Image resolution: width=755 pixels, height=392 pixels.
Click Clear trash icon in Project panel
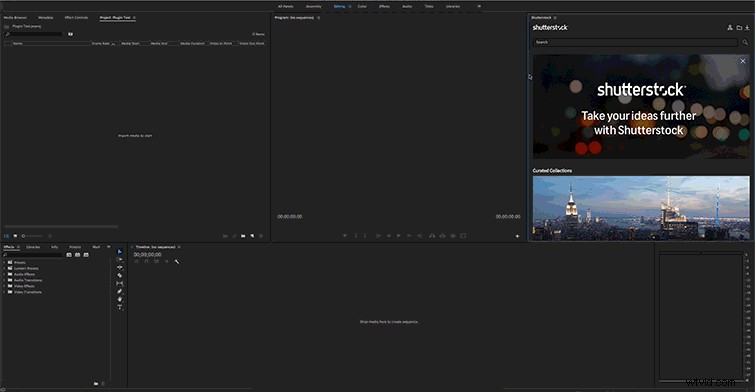pos(261,236)
